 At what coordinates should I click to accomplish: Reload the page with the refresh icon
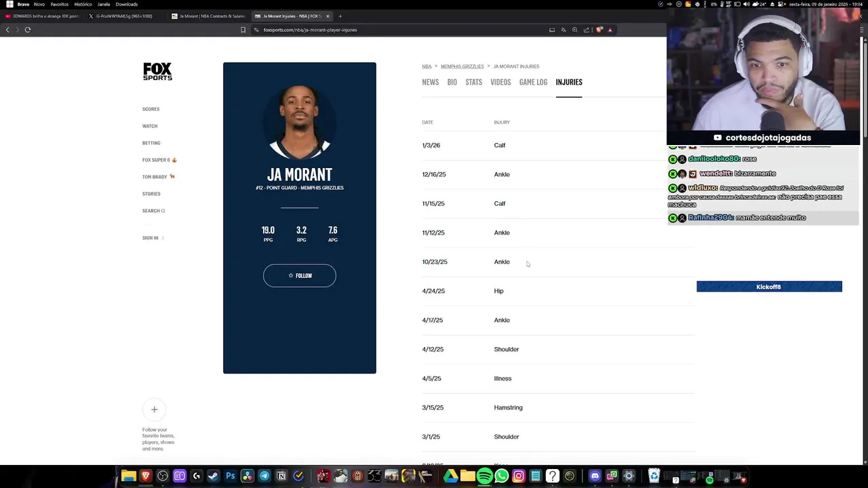(28, 30)
